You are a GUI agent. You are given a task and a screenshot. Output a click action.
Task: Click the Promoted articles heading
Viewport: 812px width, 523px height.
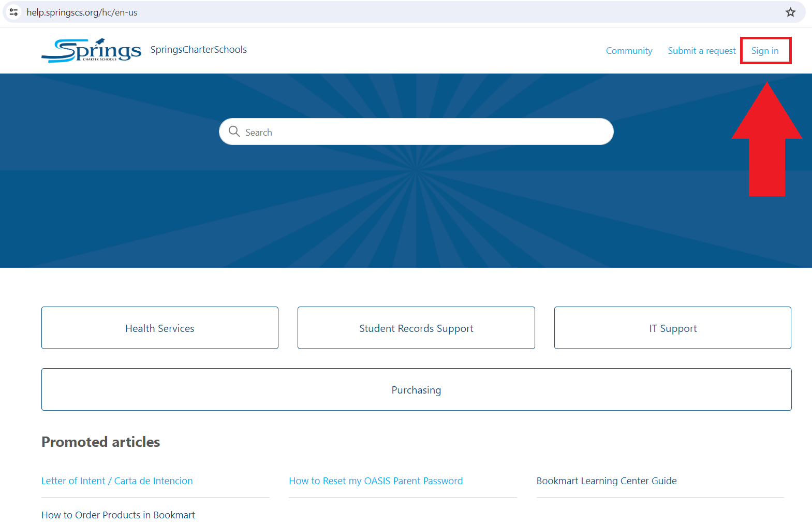pos(101,442)
